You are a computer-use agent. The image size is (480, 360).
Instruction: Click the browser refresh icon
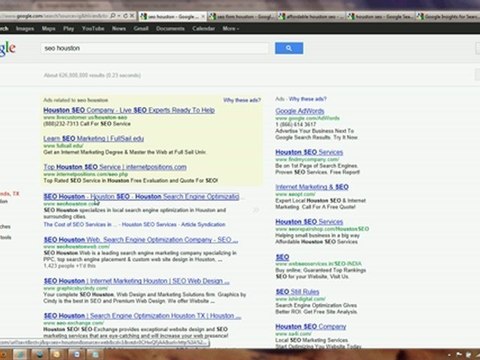(x=126, y=16)
